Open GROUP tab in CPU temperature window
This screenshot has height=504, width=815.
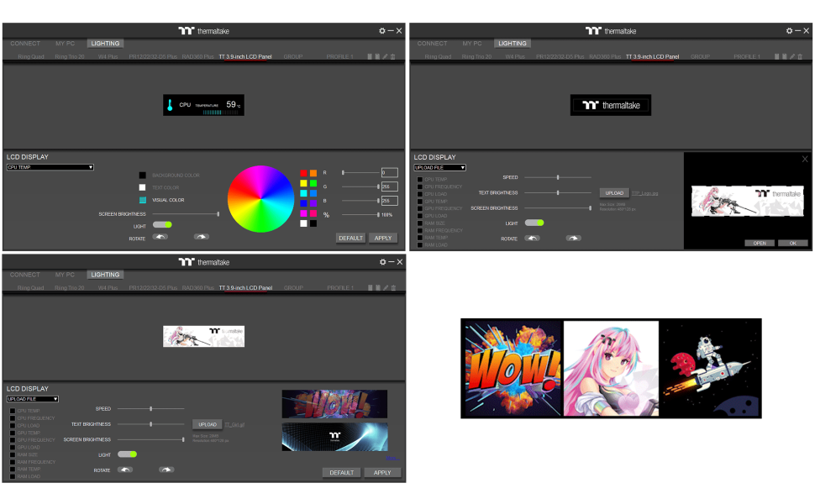pyautogui.click(x=293, y=56)
